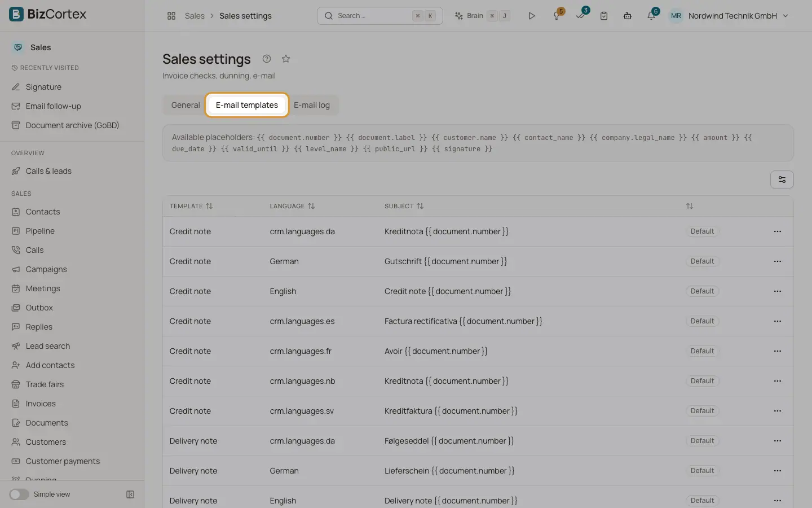Open row actions for Credit note English template

click(x=778, y=291)
